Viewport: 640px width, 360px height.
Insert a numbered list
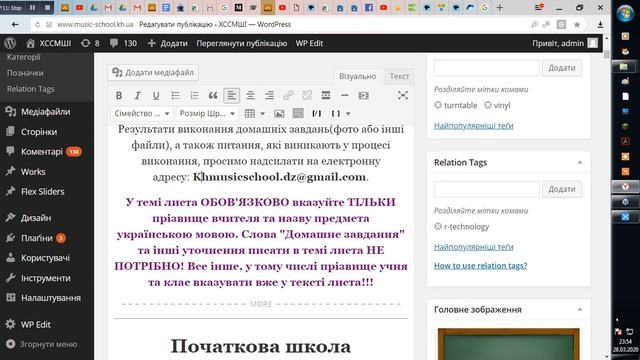194,96
